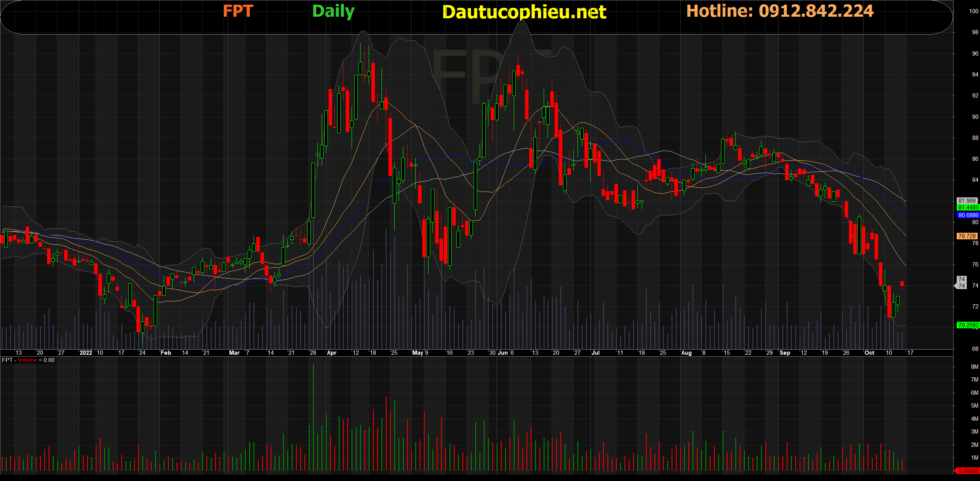Image resolution: width=980 pixels, height=481 pixels.
Task: Click the 8M label on volume axis
Action: click(975, 366)
